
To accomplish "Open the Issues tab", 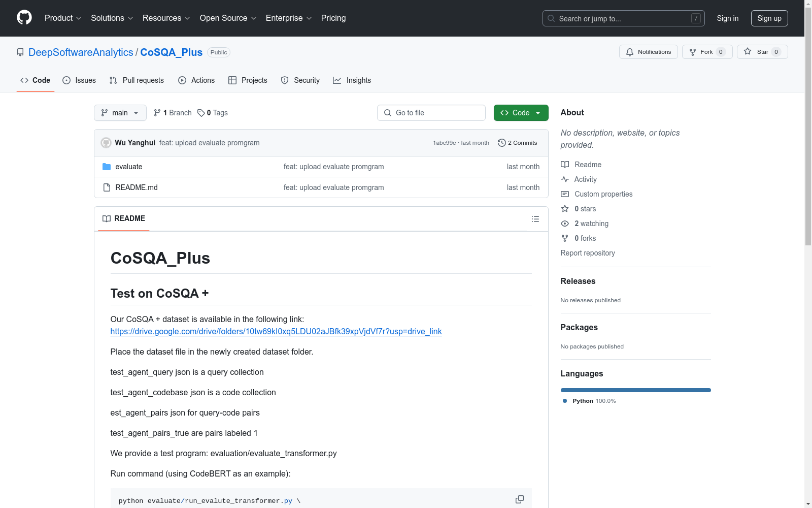I will pos(79,80).
